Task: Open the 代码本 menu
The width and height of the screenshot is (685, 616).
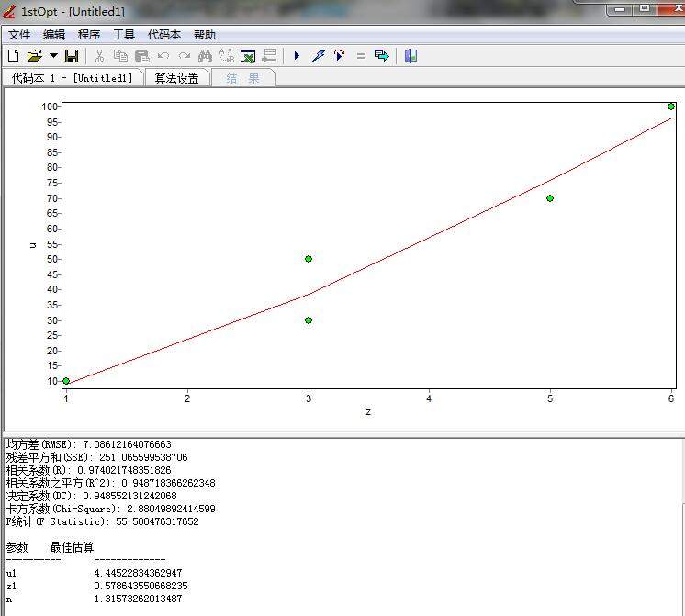Action: point(164,35)
